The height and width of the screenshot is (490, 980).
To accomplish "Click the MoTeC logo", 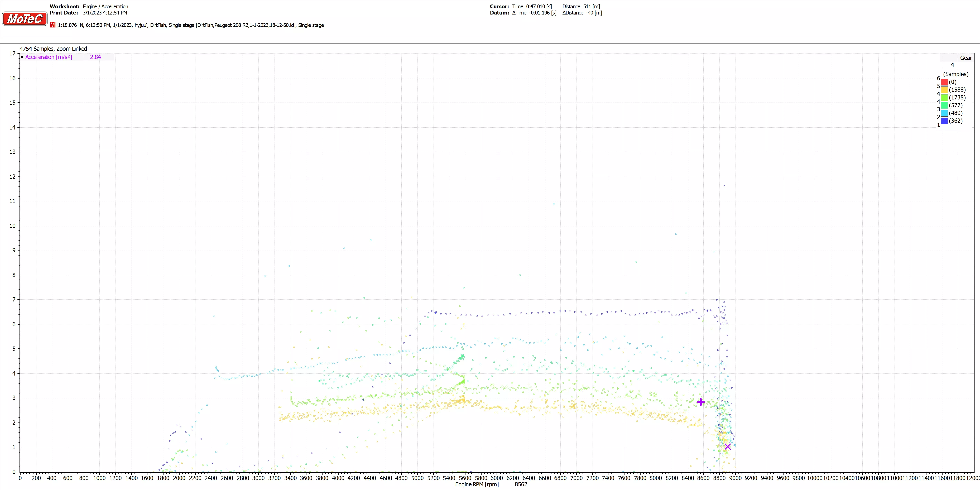I will pyautogui.click(x=25, y=19).
